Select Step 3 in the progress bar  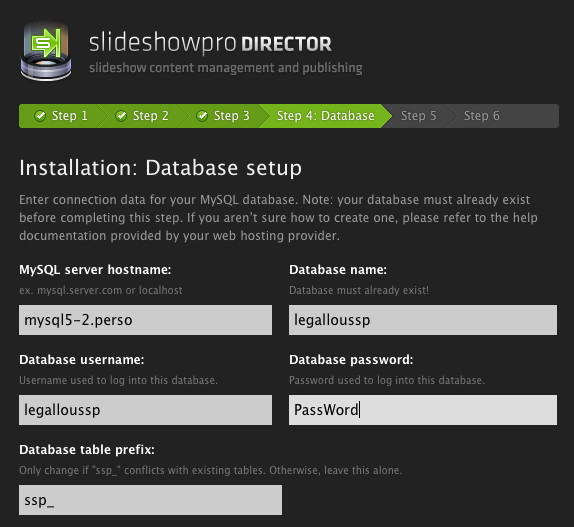point(223,116)
